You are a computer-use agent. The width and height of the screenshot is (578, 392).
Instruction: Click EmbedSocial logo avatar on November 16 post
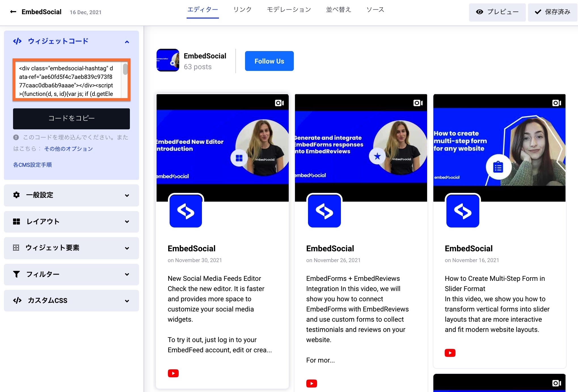pos(463,211)
